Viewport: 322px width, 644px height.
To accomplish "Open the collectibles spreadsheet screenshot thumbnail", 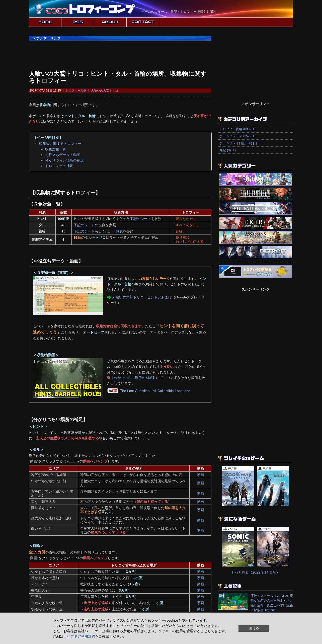I will (68, 295).
